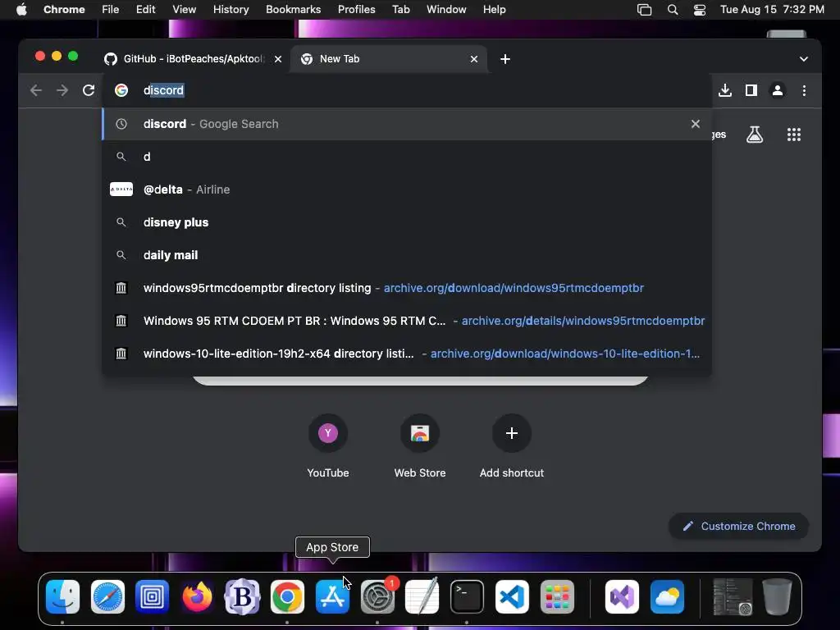Launch Firefox from the dock
840x630 pixels.
(x=197, y=596)
